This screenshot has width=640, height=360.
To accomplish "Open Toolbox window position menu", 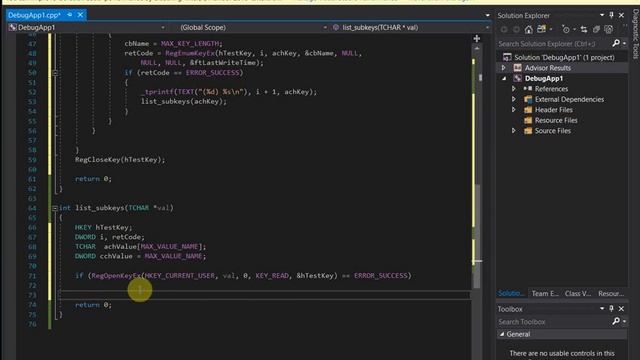I will coord(602,309).
